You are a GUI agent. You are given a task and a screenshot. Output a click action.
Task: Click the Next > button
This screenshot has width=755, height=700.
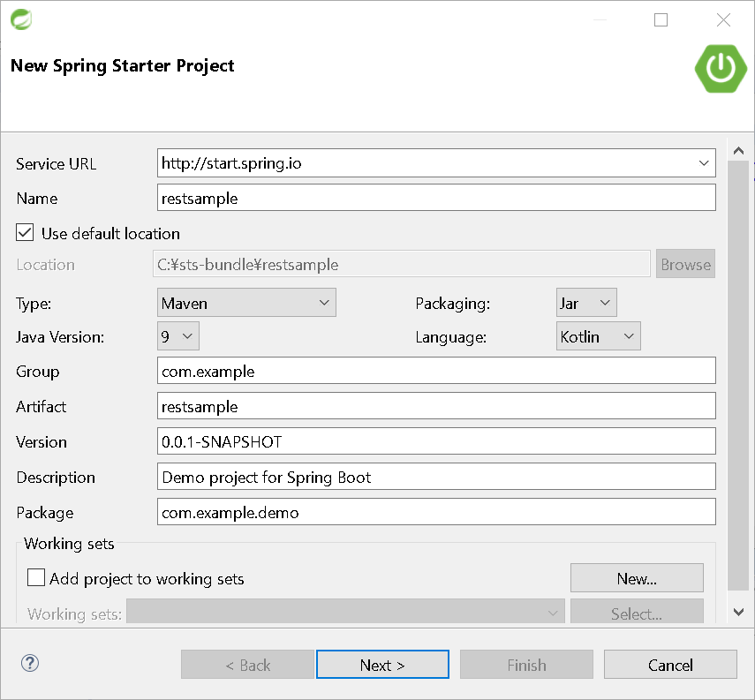tap(382, 665)
